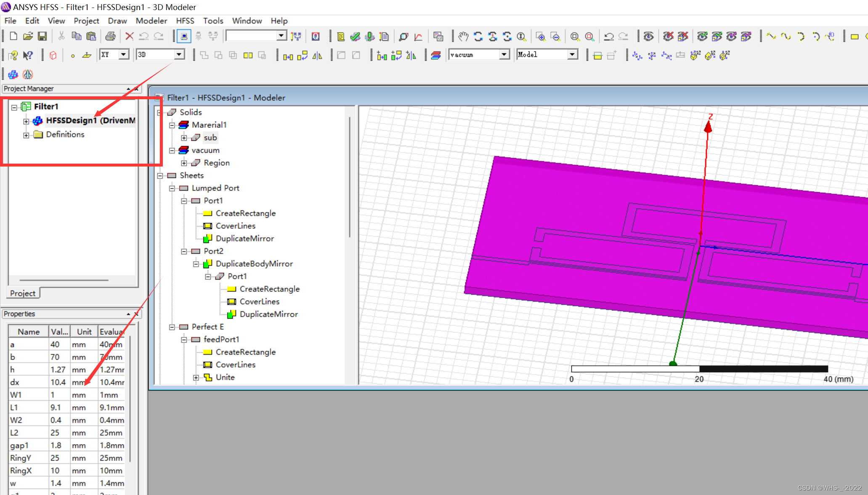Expand the Definitions folder

pos(26,135)
